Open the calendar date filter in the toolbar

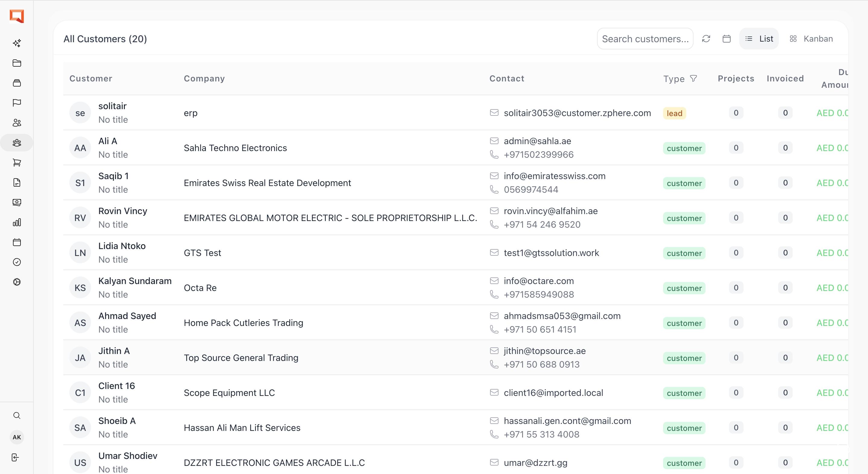(x=726, y=38)
